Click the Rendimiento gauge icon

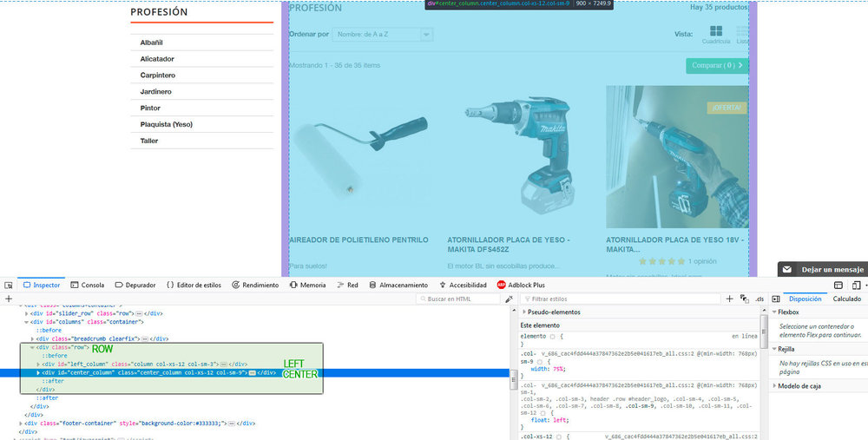(x=235, y=285)
